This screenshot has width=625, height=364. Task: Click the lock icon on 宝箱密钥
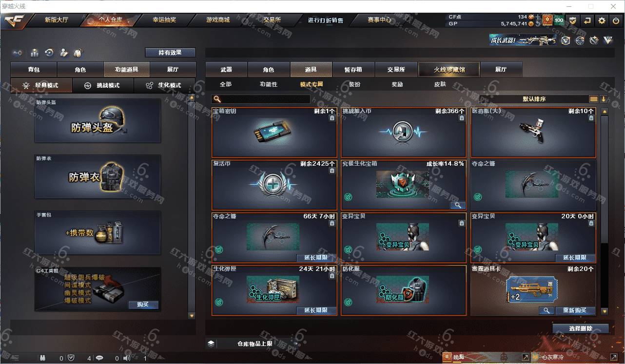click(x=332, y=118)
